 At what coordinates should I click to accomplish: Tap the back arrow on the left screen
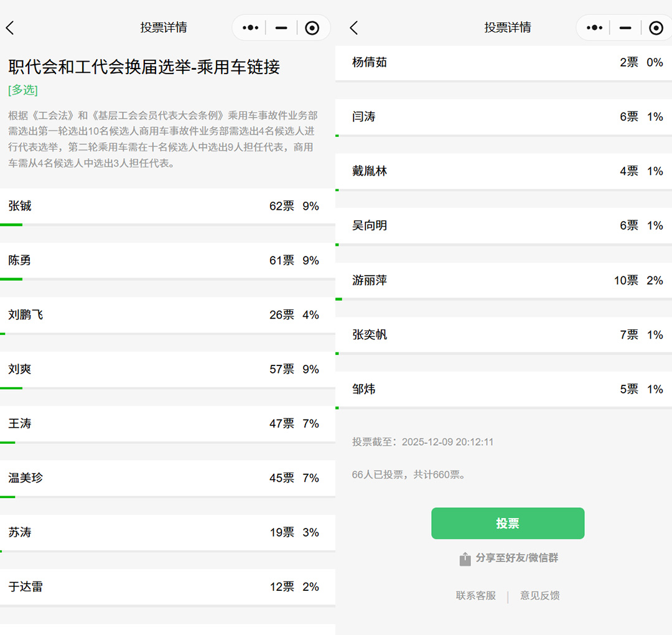pos(10,27)
